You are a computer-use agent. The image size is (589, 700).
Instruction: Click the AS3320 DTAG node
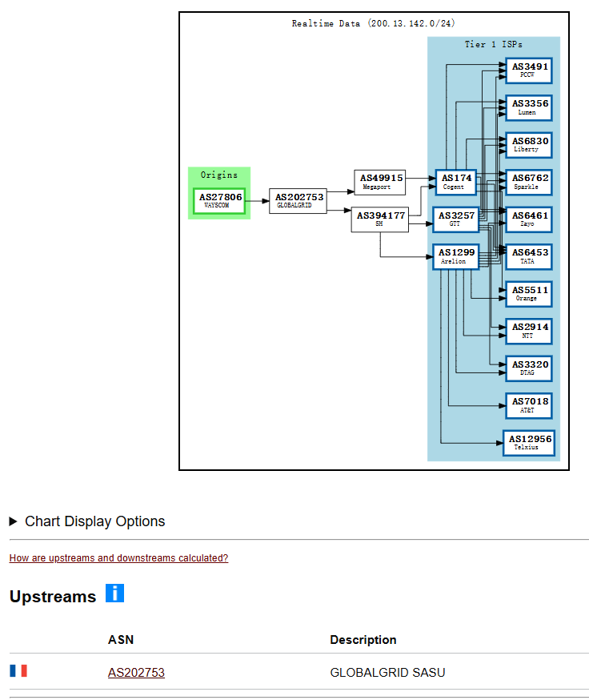click(529, 368)
